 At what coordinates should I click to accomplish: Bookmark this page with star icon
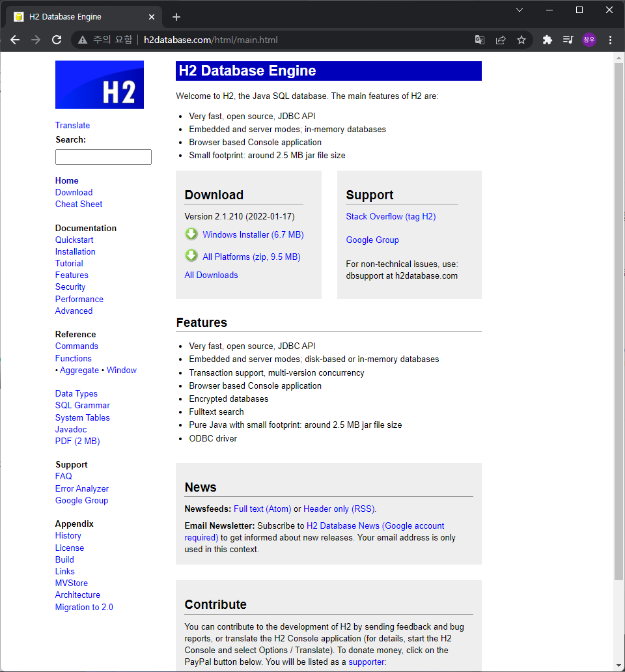[521, 40]
